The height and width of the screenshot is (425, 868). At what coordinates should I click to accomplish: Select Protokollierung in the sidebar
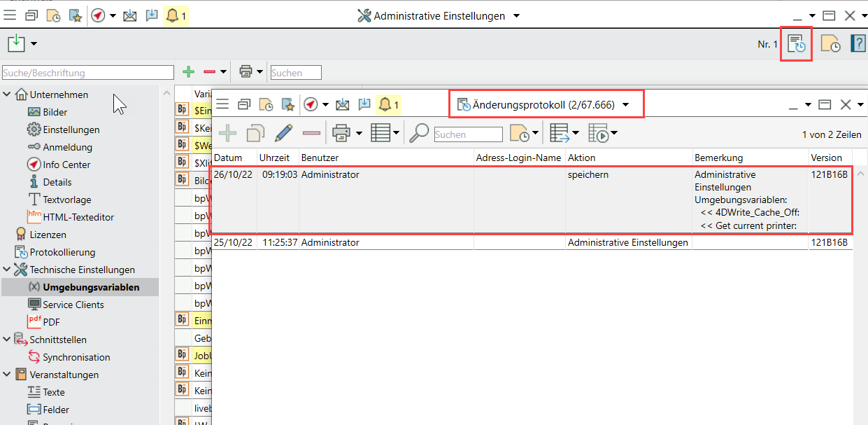pyautogui.click(x=62, y=252)
